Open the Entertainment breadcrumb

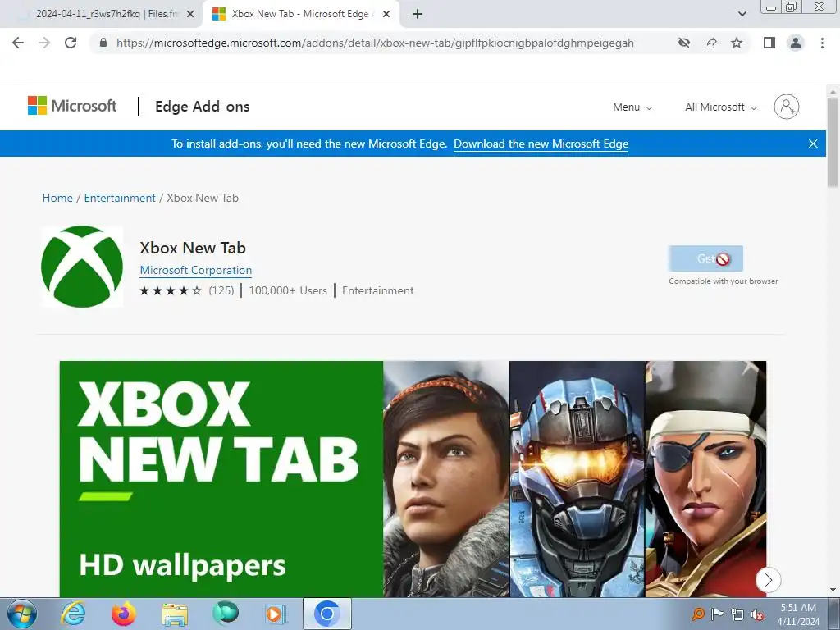coord(120,198)
